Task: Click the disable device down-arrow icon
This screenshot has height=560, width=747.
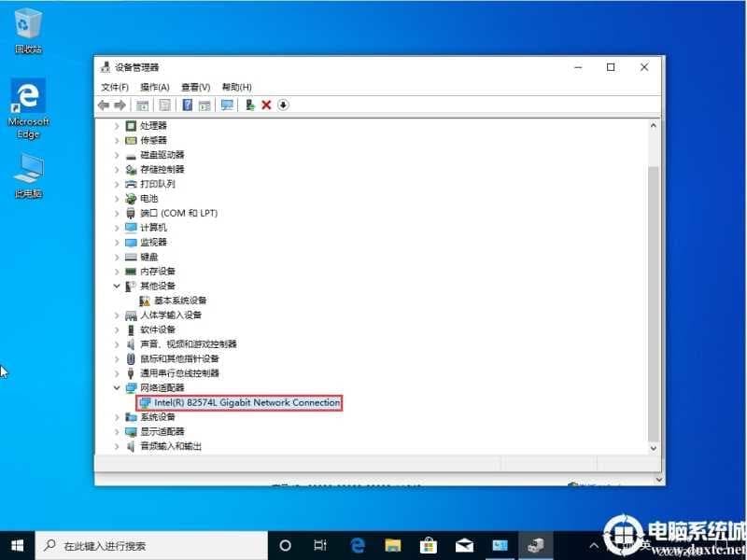Action: pos(283,105)
